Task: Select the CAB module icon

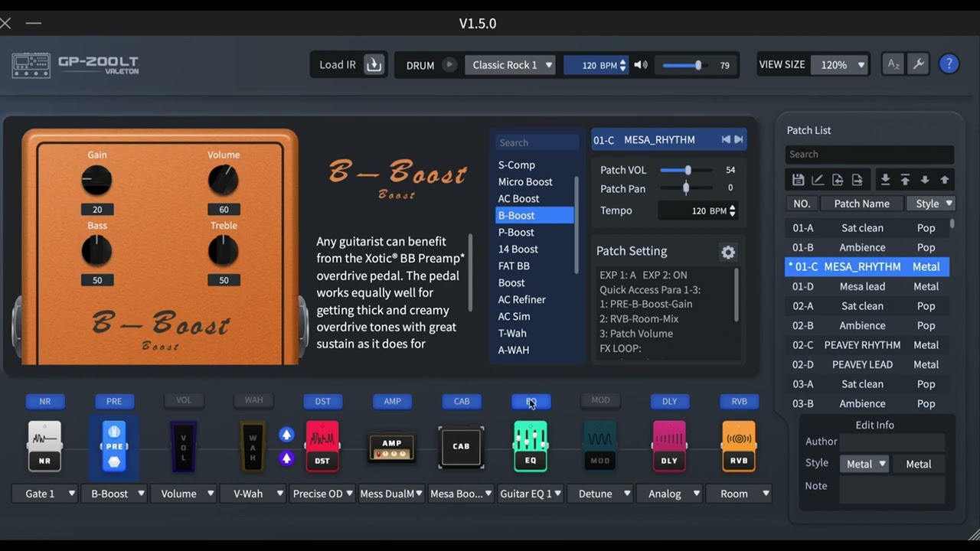Action: [x=461, y=446]
